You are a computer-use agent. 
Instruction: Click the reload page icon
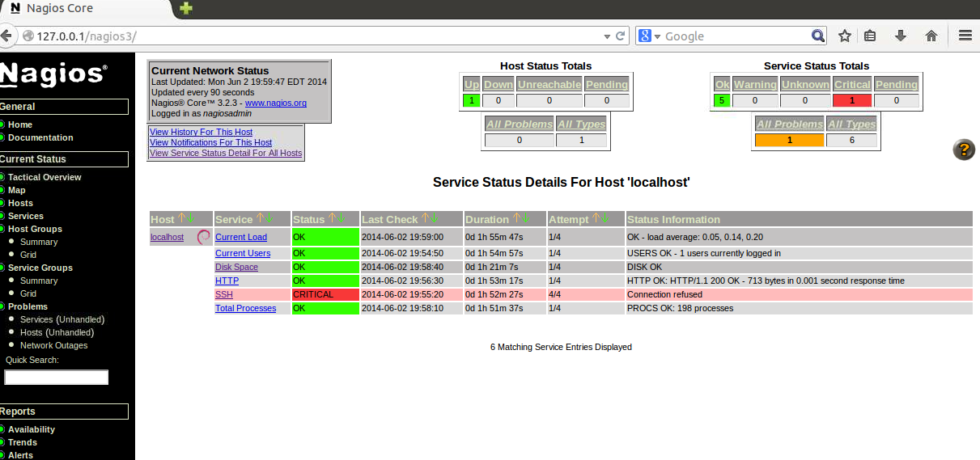621,36
